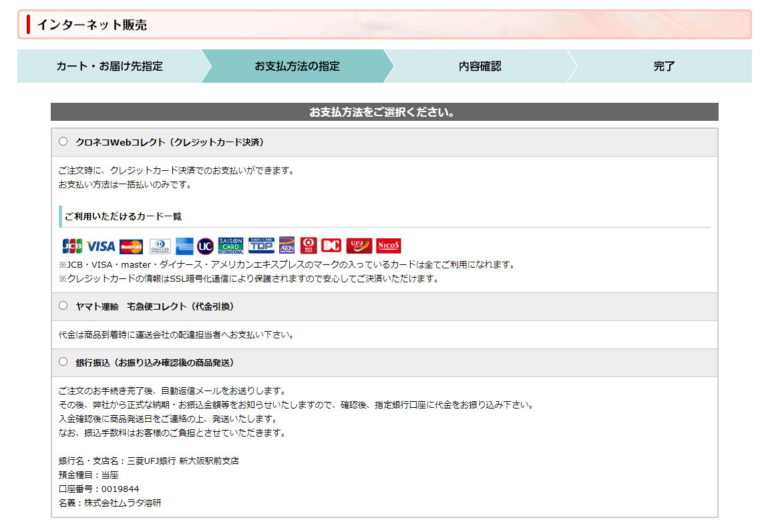Select ヤマト運輸 宅急便コレクト cash-on-delivery radio

(63, 306)
